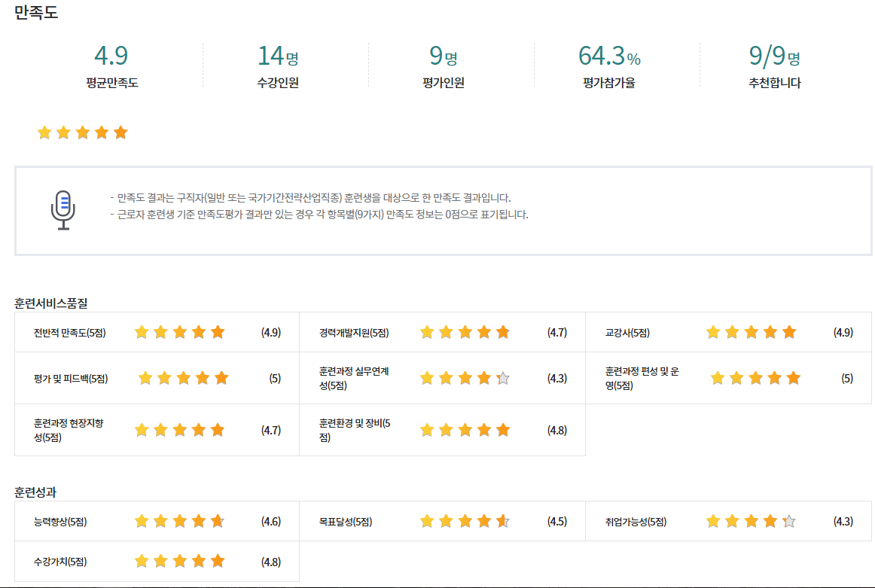Click the 훈련성과 section heading
875x588 pixels.
[x=35, y=492]
